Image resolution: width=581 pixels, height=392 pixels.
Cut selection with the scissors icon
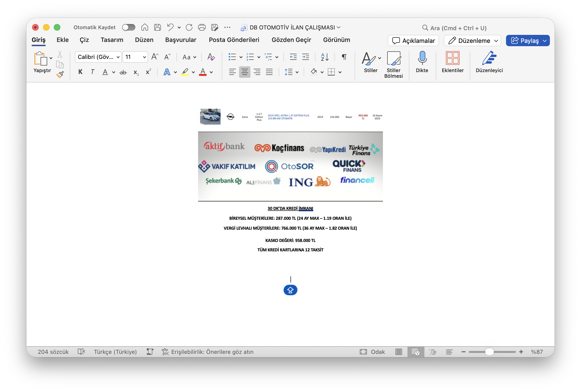click(60, 54)
